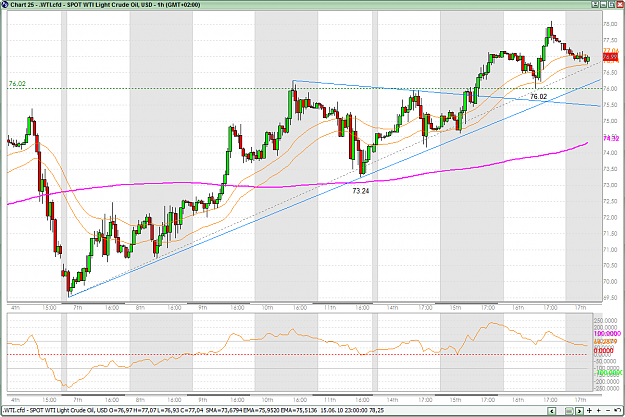
Task: Click the red 0.0000 indicator level label
Action: coord(603,351)
